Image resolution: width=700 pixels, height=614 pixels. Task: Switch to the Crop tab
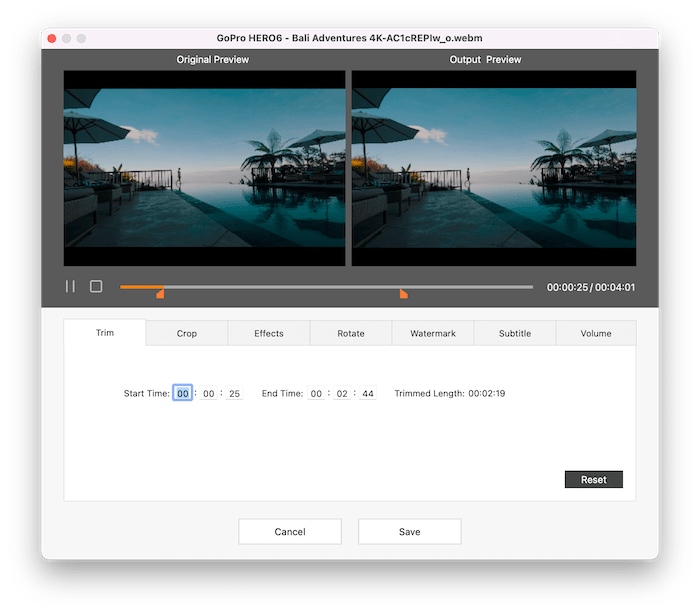(x=187, y=333)
